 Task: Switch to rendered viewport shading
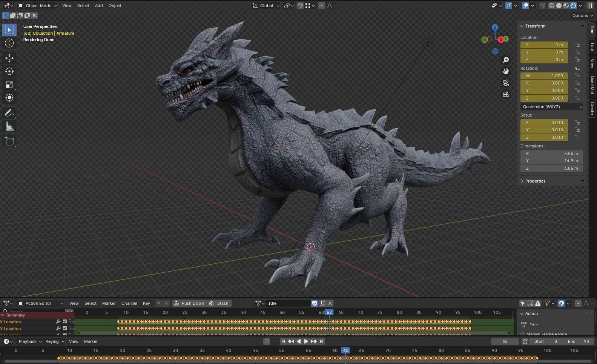point(573,6)
